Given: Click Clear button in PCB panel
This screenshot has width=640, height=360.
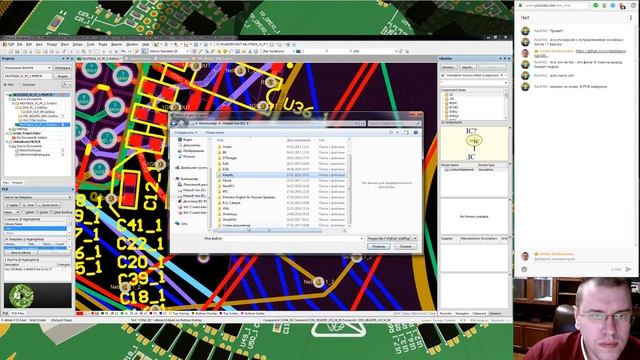Looking at the screenshot, I should pyautogui.click(x=29, y=205).
